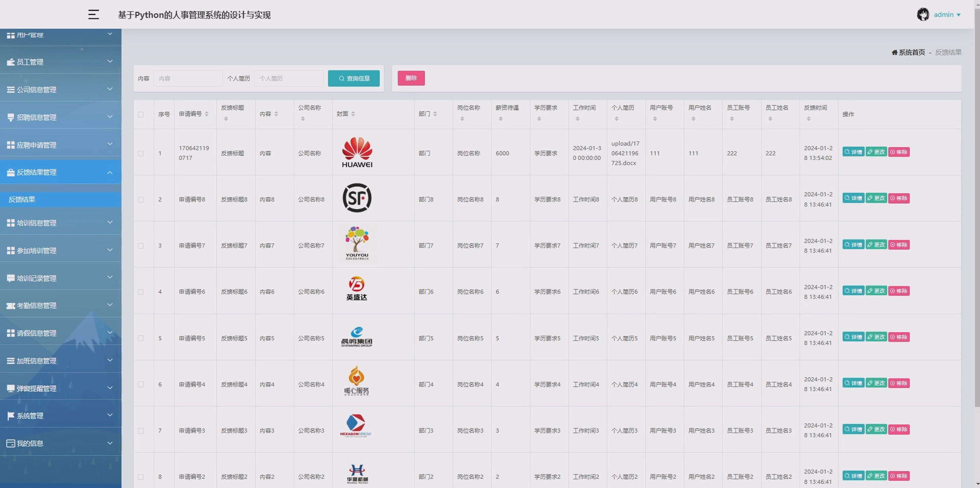Click the 员工管理 briefcase icon
980x488 pixels.
(11, 62)
